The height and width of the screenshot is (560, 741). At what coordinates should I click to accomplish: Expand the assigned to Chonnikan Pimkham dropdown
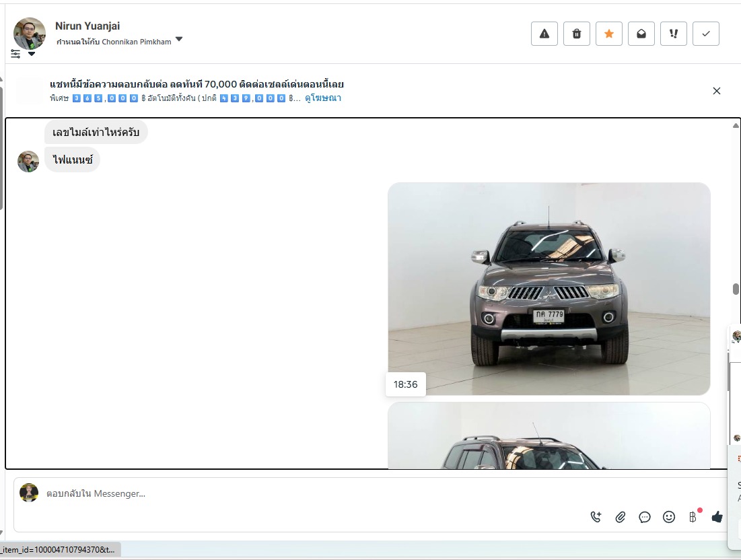(178, 40)
